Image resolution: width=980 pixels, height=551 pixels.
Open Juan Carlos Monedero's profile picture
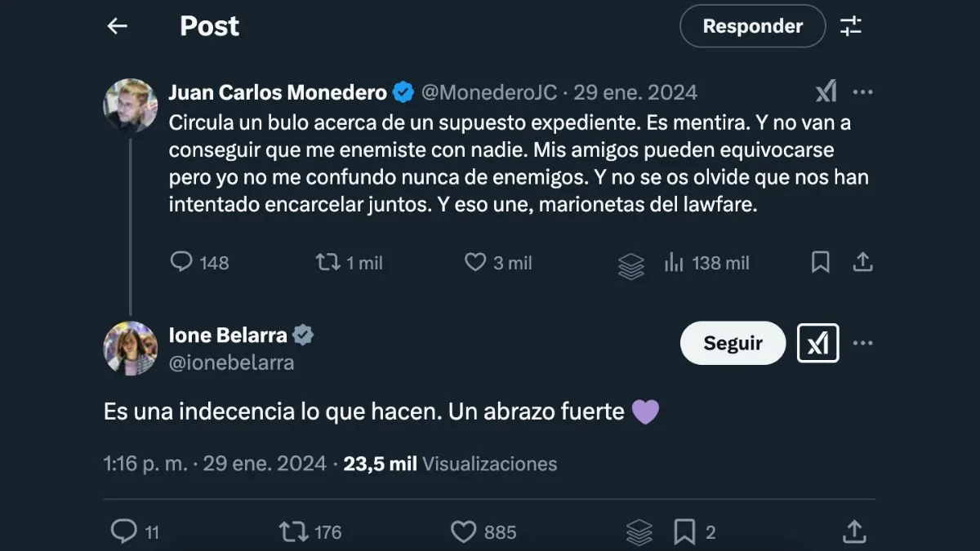[131, 105]
